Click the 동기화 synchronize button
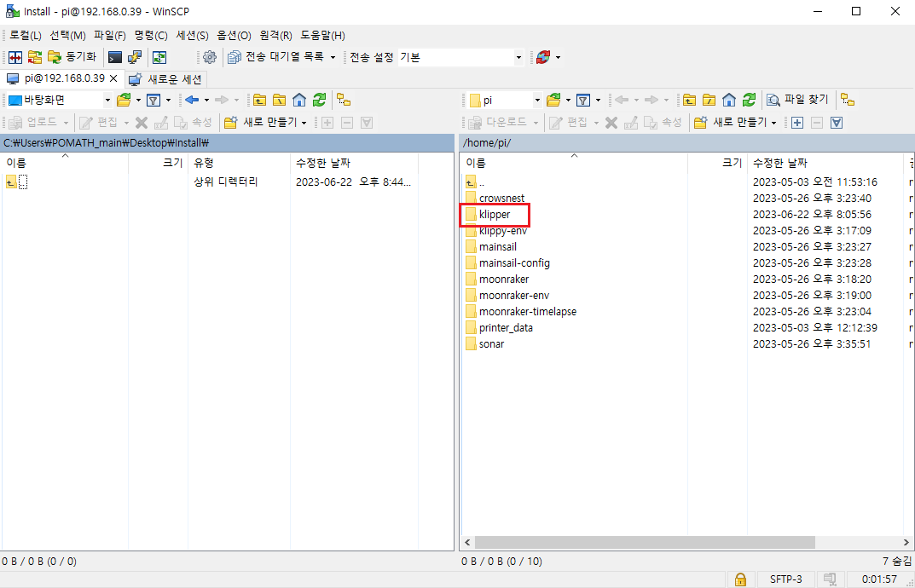Screen dimensions: 915x588 [x=72, y=57]
